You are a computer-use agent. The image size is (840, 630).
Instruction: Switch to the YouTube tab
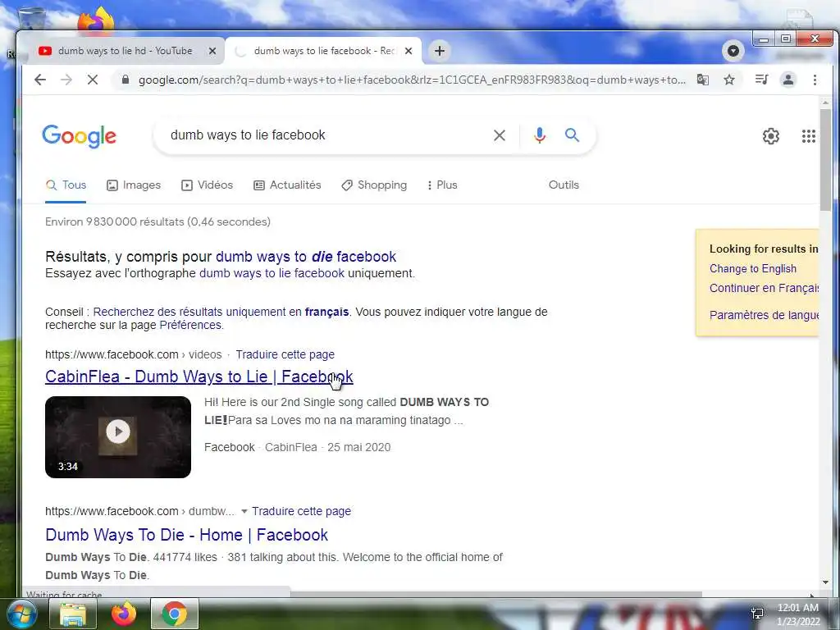125,51
